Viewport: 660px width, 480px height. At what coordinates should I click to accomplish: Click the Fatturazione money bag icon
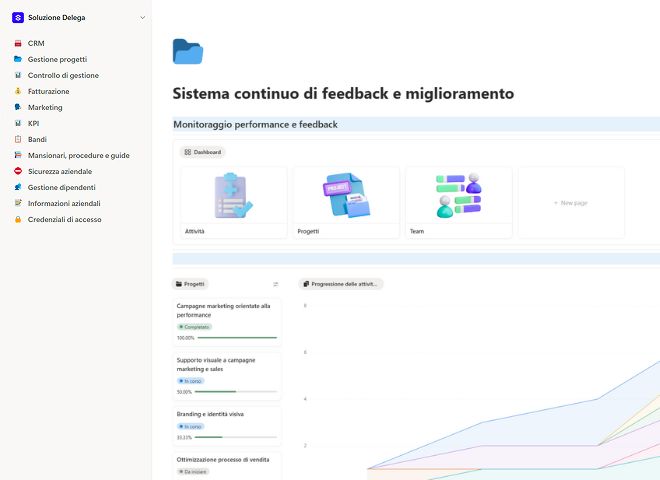point(18,91)
